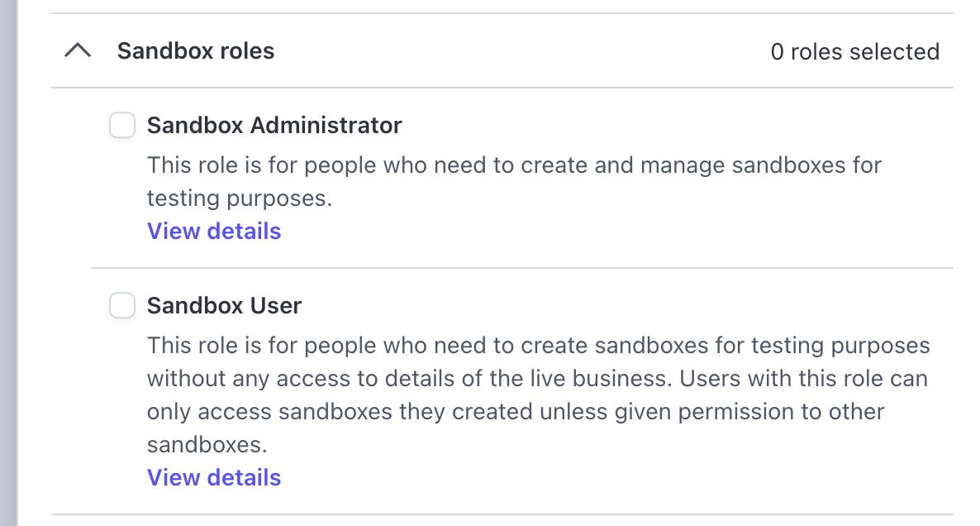Click the gray vertical bar at left edge
Image resolution: width=980 pixels, height=526 pixels.
(8, 263)
